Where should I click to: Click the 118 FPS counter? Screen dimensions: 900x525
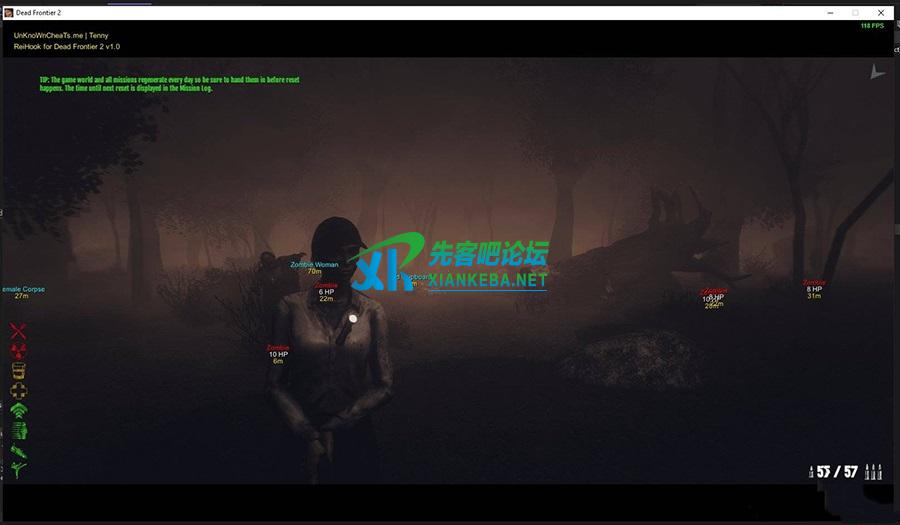[872, 26]
